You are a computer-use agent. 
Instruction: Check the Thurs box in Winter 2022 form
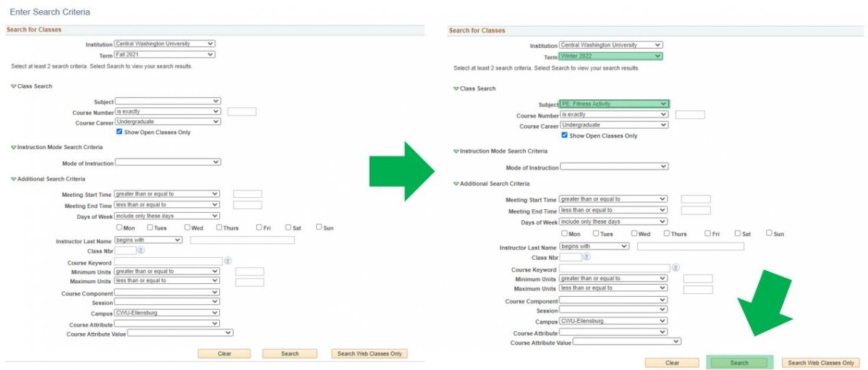coord(667,233)
